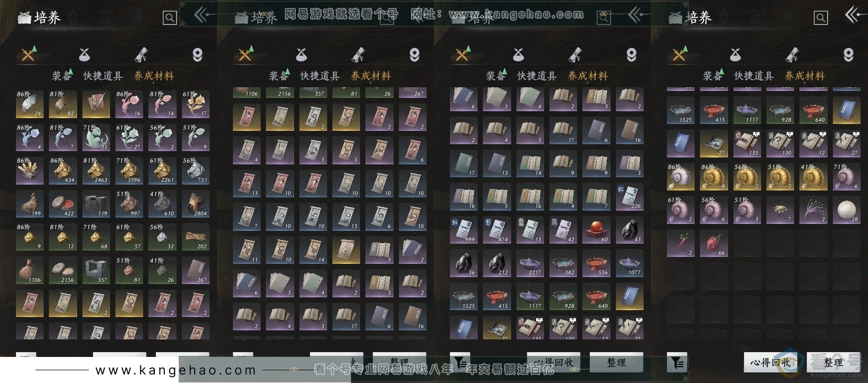
Task: Switch to 养成材料 tab in the fourth panel
Action: 805,76
